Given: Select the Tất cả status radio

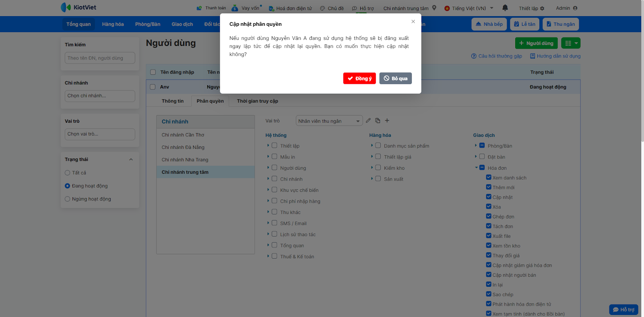Looking at the screenshot, I should 68,173.
